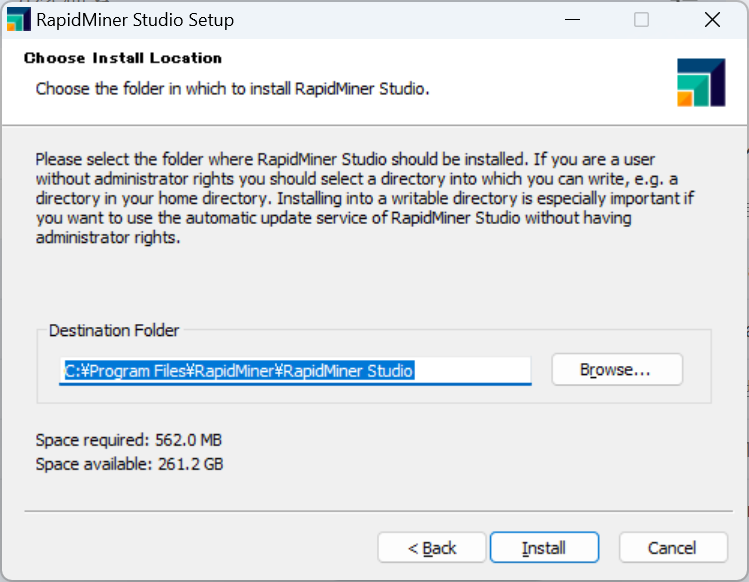Click the RapidMiner icon in title bar

click(x=19, y=20)
